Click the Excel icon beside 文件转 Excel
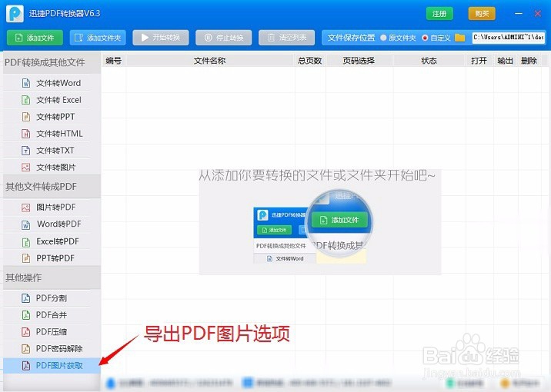551x392 pixels. 26,100
